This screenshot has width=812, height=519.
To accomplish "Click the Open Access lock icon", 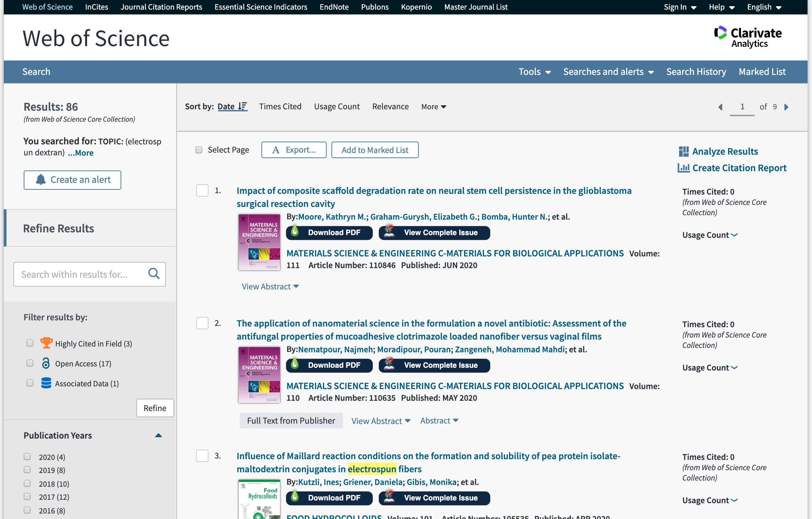I will [46, 363].
